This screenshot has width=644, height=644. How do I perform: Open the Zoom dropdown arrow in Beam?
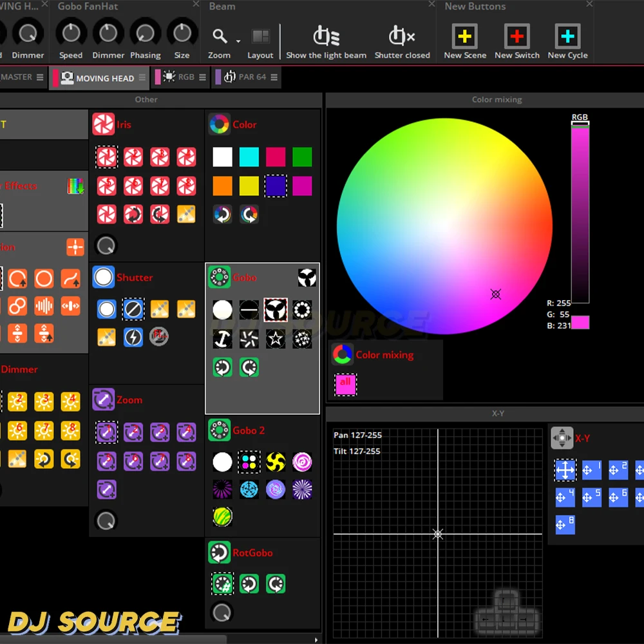pyautogui.click(x=238, y=41)
